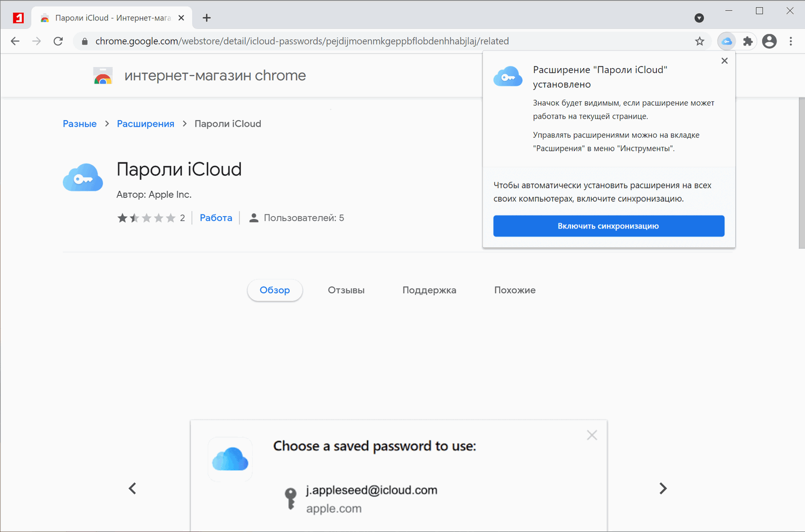View site info via the lock icon

tap(85, 41)
